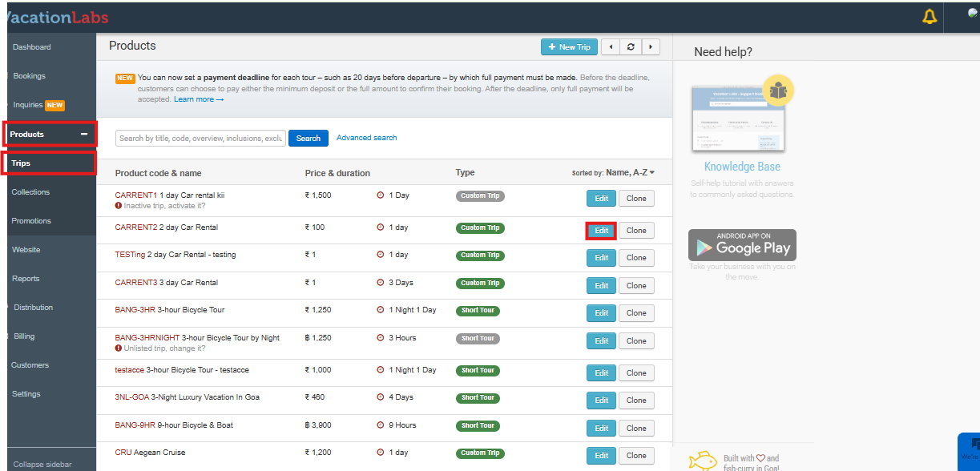Click Collapse sidebar at the bottom

pos(42,465)
